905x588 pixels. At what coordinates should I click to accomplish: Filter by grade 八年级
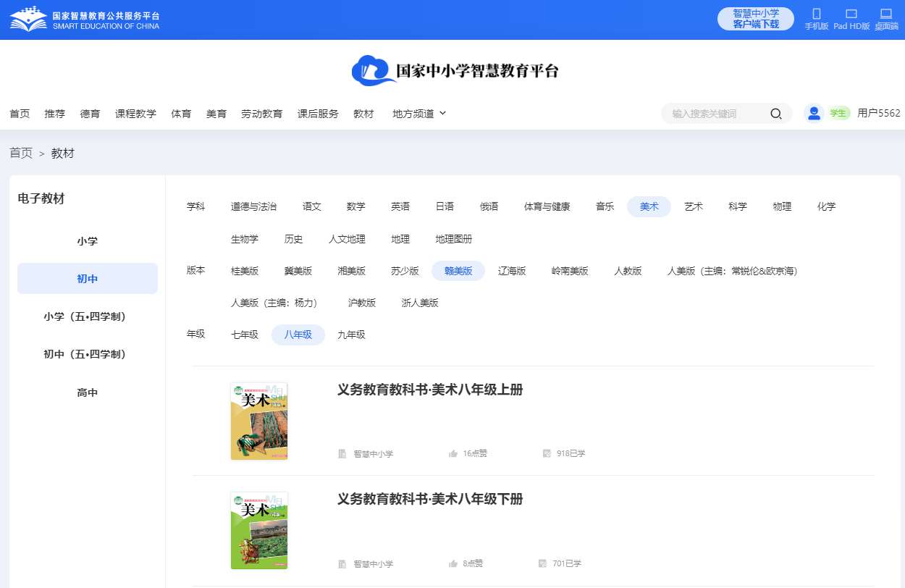point(298,335)
